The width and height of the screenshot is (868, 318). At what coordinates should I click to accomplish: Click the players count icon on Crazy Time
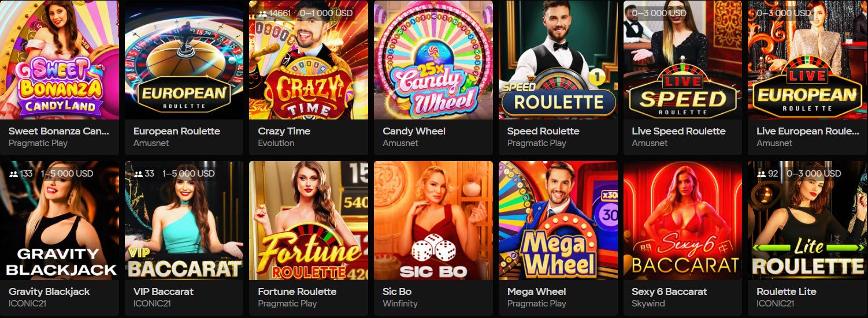[x=262, y=13]
